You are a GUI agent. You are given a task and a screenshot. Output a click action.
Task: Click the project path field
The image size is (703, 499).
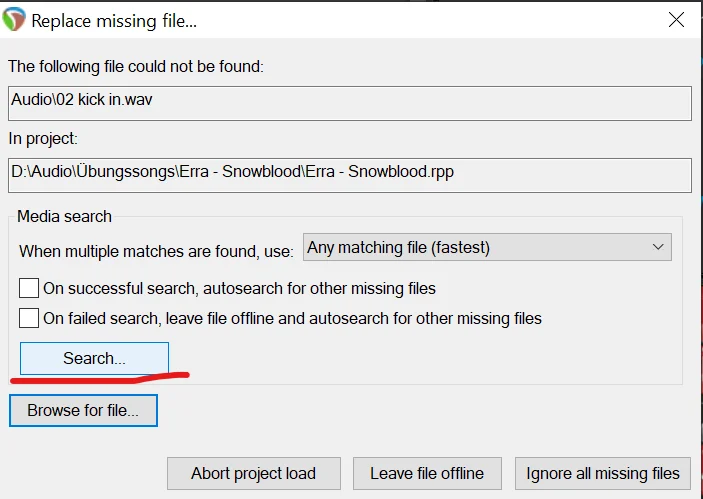(350, 174)
